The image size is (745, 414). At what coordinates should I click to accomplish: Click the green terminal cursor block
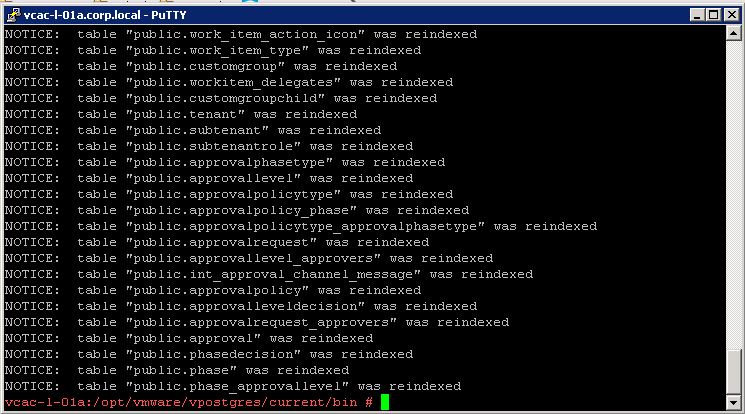(x=385, y=402)
